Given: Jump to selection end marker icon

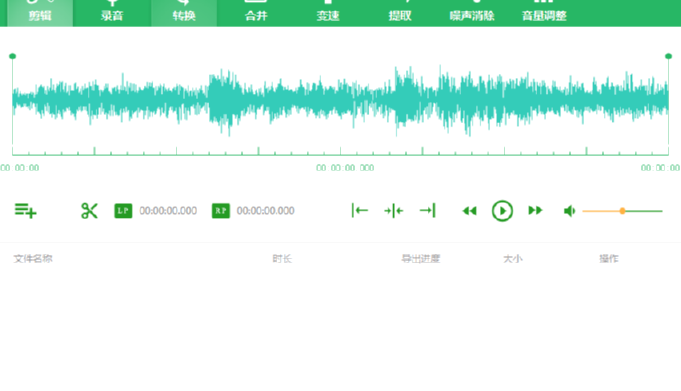Looking at the screenshot, I should point(427,211).
